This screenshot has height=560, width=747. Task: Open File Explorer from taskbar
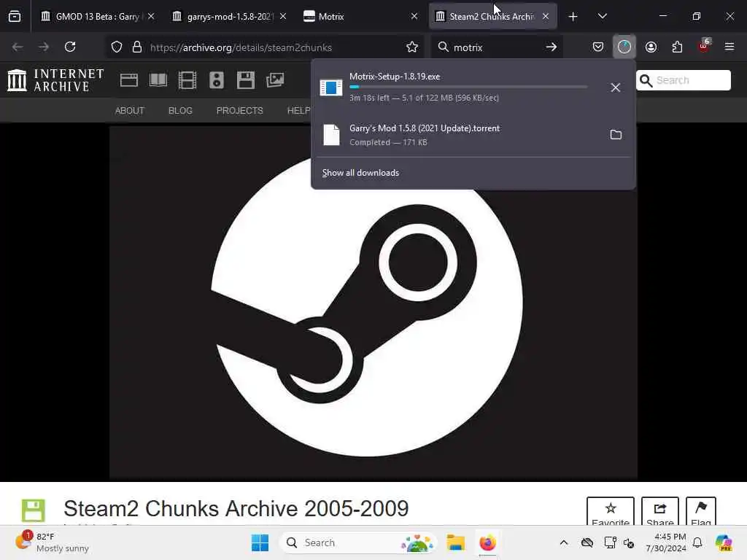pos(455,542)
